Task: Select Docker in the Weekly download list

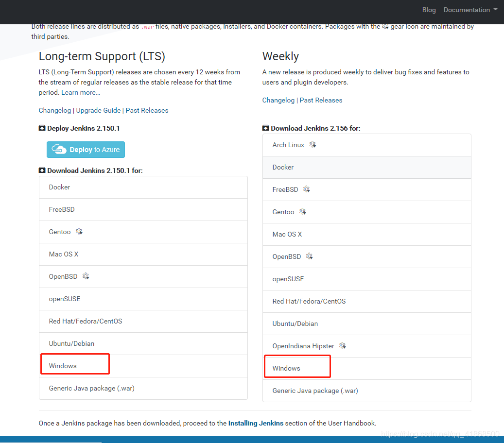Action: [x=367, y=168]
